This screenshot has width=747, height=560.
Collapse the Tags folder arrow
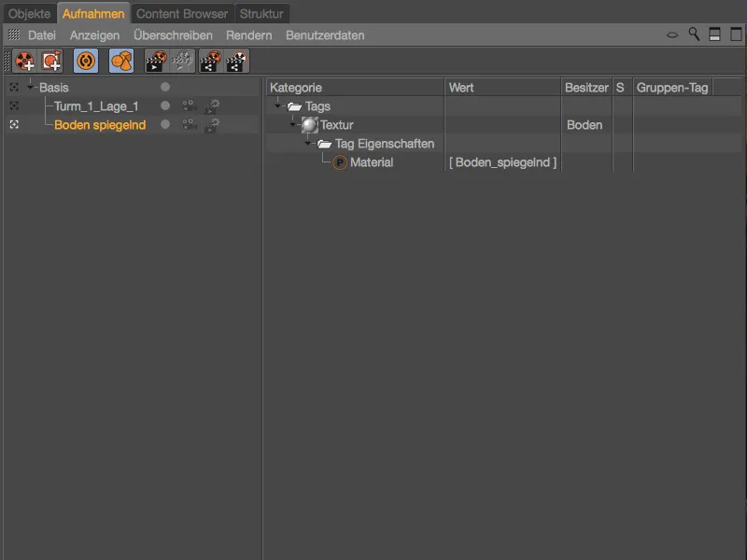coord(277,105)
